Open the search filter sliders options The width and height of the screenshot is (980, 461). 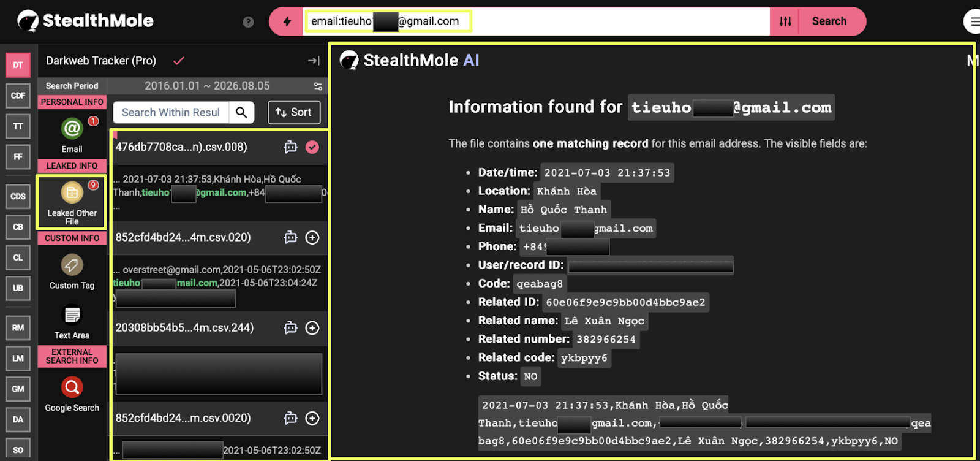tap(785, 21)
